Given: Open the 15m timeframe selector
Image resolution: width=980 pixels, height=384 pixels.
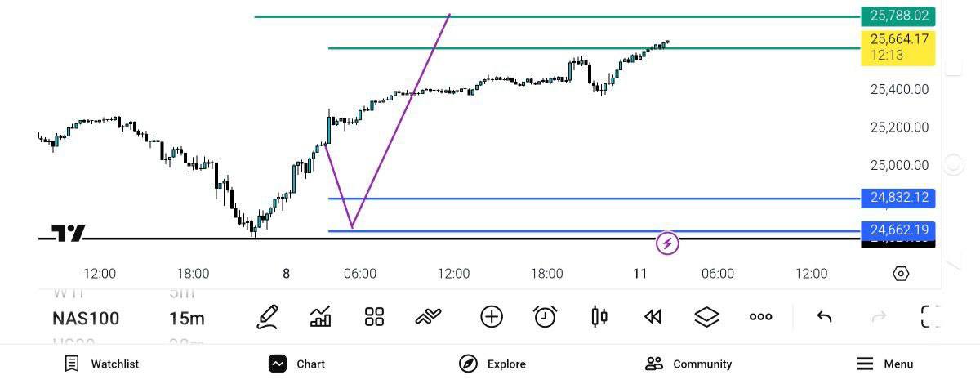Looking at the screenshot, I should coord(187,319).
